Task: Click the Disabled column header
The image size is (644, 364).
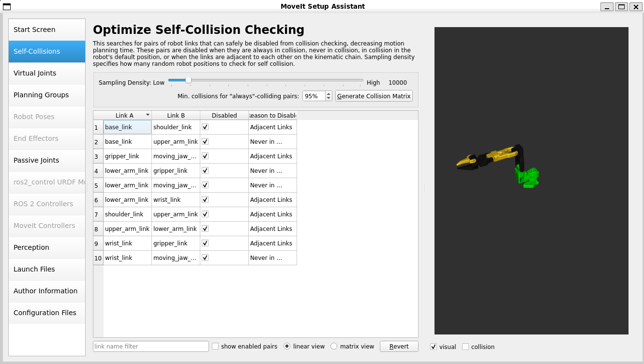Action: click(x=225, y=115)
